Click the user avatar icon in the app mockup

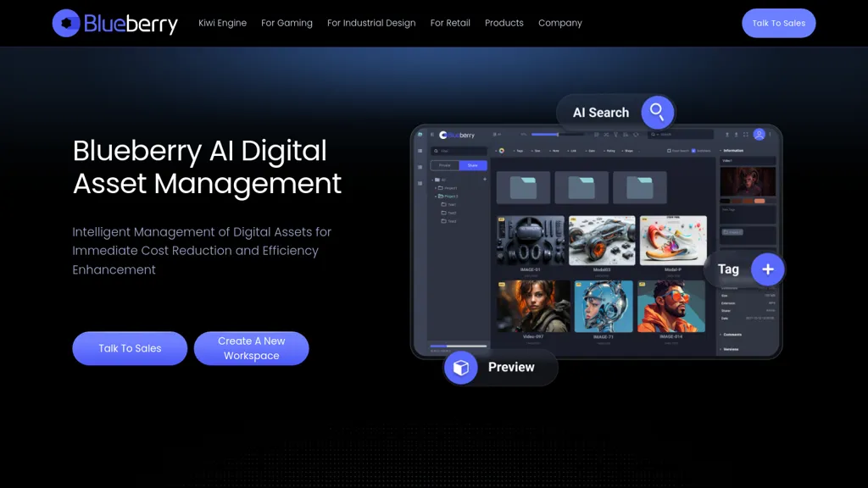tap(759, 135)
